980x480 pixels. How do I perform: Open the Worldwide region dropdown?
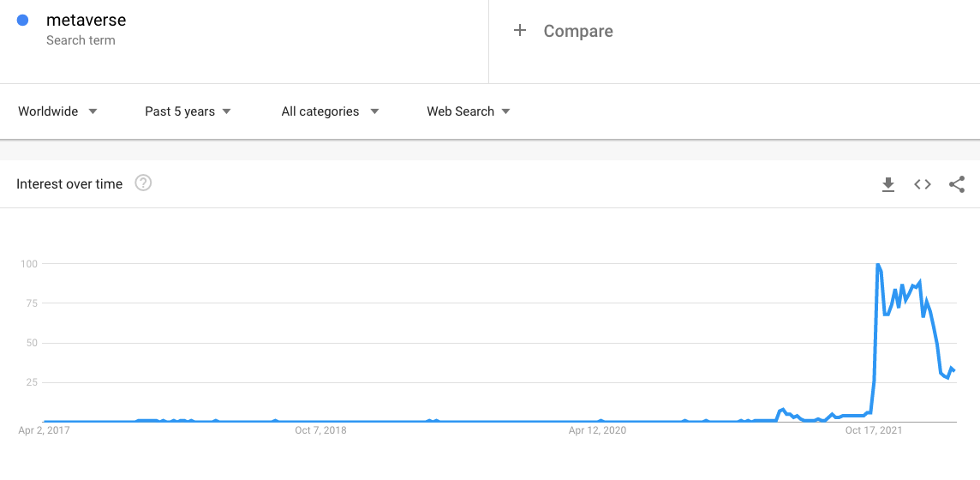[x=57, y=111]
